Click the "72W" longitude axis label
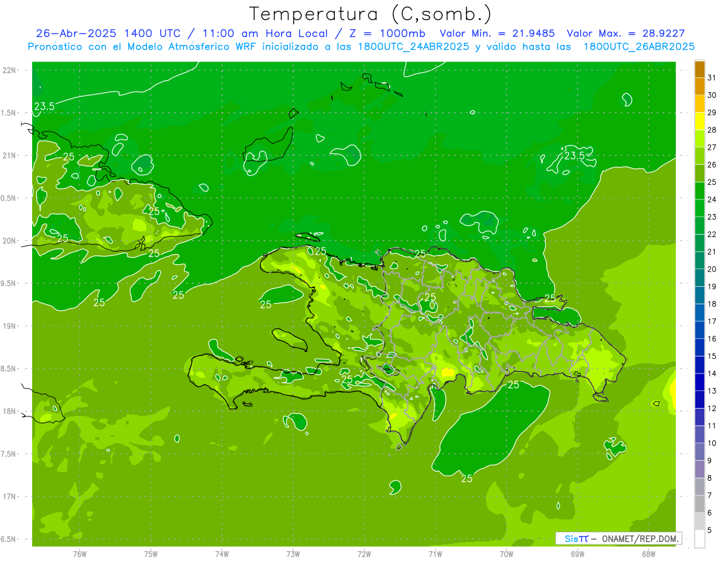 (364, 554)
